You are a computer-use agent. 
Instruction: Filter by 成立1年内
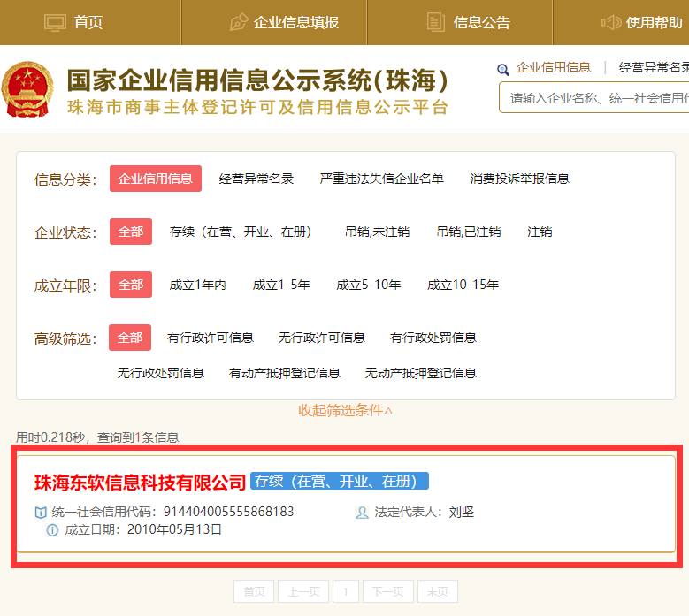click(x=198, y=285)
